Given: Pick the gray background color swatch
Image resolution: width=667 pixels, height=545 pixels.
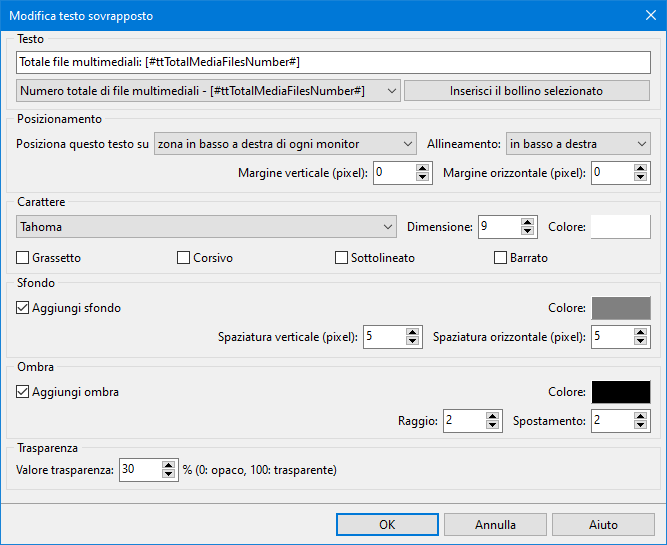Looking at the screenshot, I should tap(621, 308).
